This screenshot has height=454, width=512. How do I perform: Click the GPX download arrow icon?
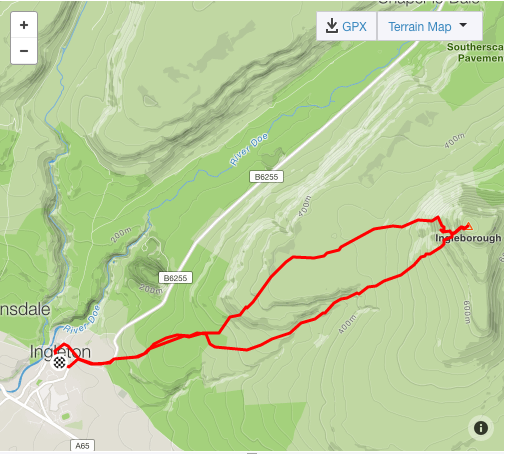332,26
